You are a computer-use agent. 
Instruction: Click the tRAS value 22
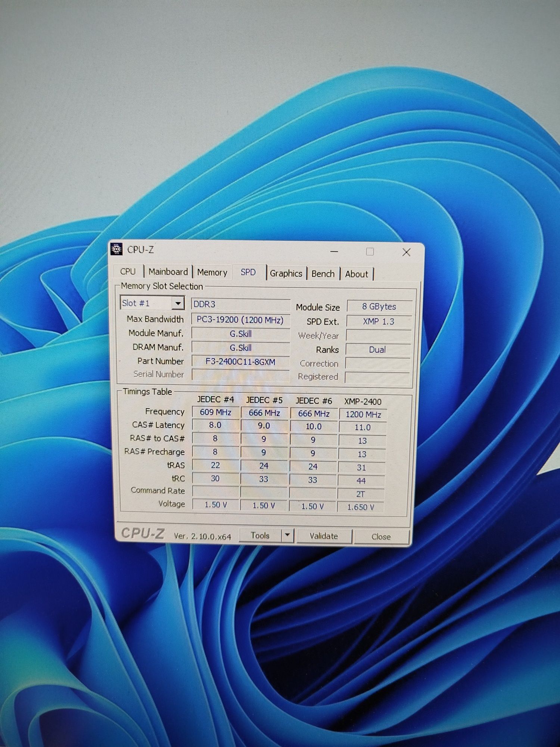215,465
